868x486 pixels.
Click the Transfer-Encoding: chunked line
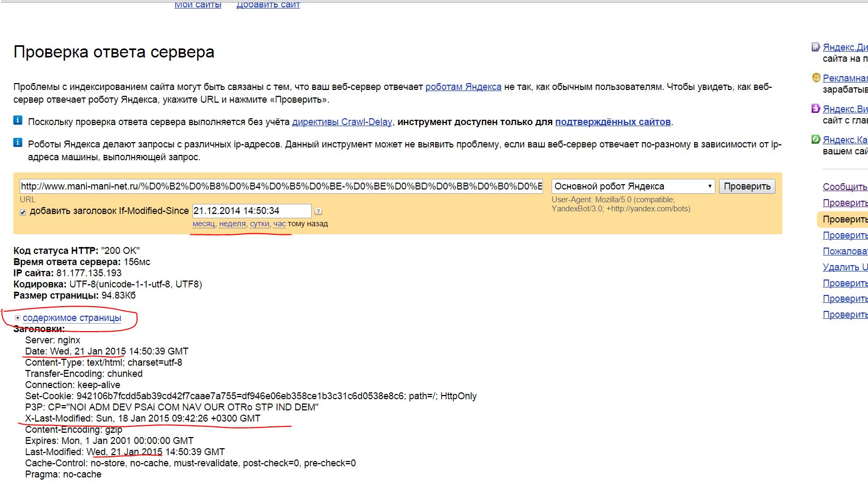click(84, 374)
